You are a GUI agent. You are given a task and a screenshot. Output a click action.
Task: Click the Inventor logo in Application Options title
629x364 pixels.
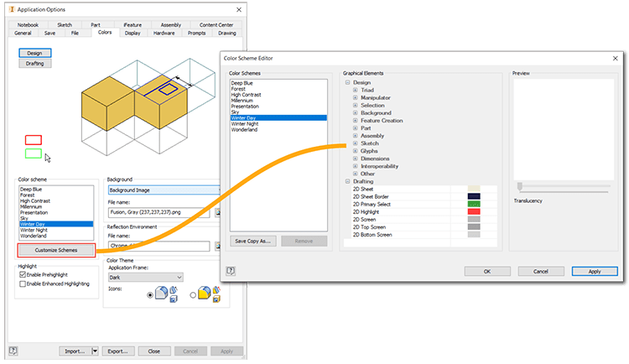coord(12,9)
